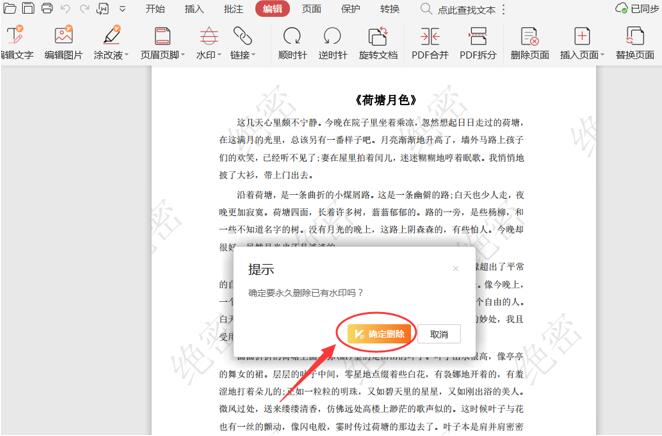Select the 编辑 tab

coord(272,9)
